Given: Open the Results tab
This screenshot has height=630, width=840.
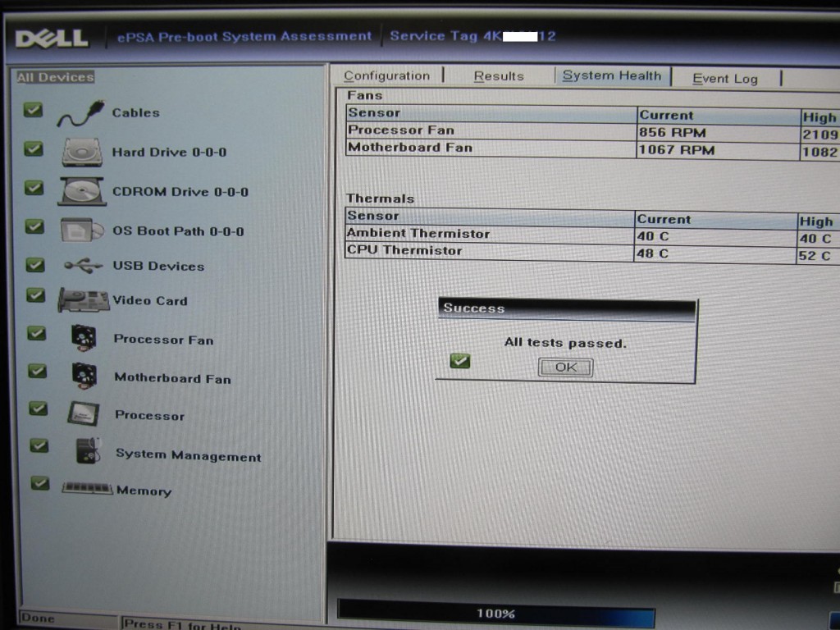Looking at the screenshot, I should coord(499,76).
